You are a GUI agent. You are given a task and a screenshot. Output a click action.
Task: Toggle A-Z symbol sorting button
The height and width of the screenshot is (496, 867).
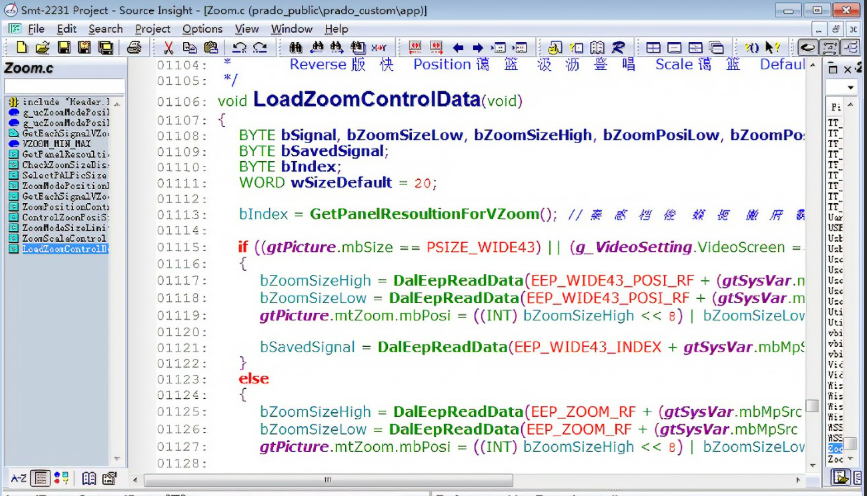tap(17, 478)
